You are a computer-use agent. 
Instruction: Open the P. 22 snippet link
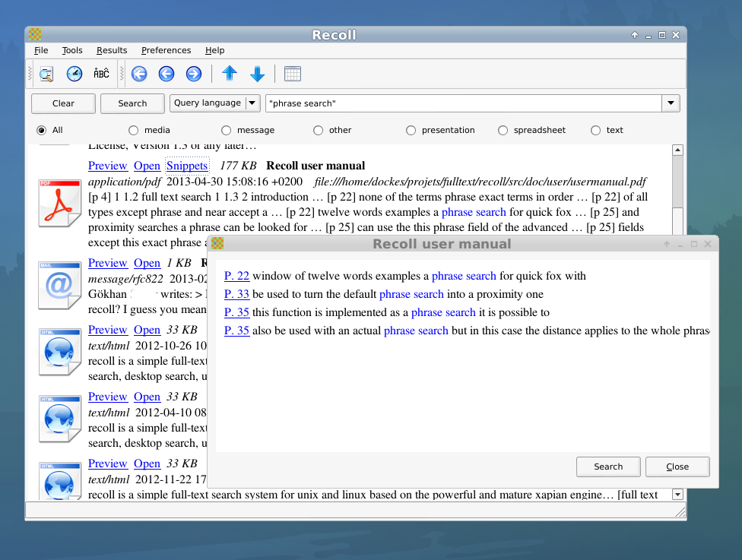[236, 276]
